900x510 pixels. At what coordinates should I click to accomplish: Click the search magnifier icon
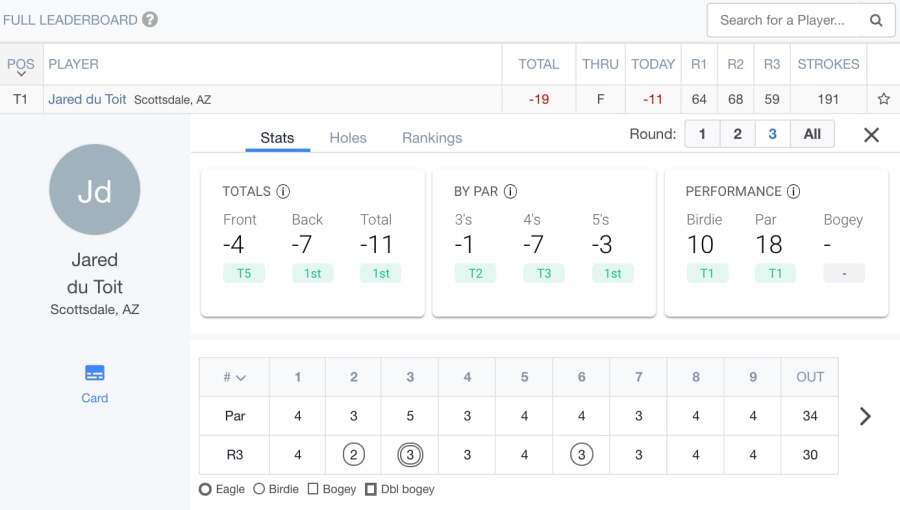coord(876,20)
